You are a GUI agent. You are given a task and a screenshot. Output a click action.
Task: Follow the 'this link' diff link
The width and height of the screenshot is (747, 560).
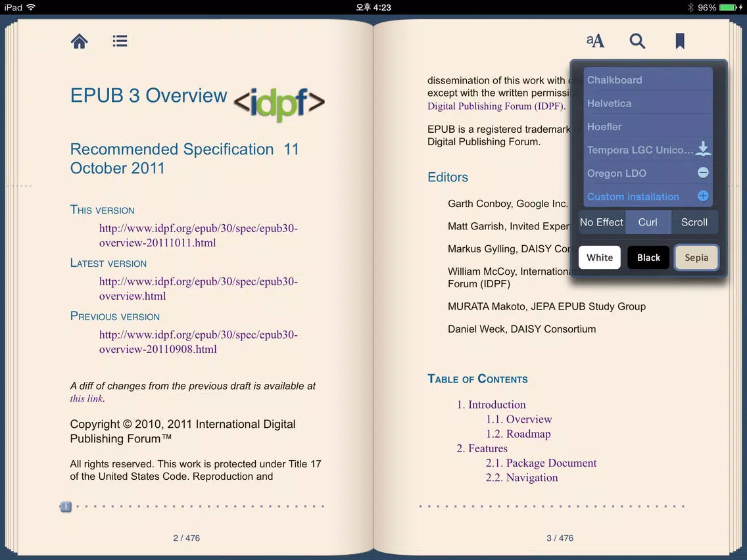(86, 398)
